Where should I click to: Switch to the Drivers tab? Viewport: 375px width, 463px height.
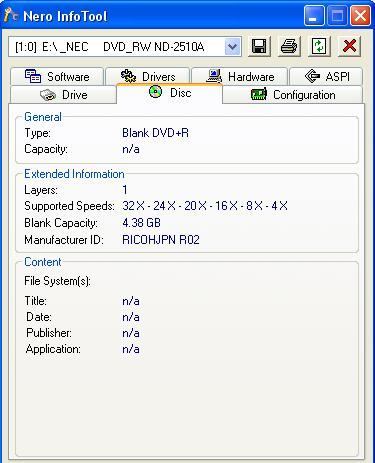pyautogui.click(x=148, y=76)
